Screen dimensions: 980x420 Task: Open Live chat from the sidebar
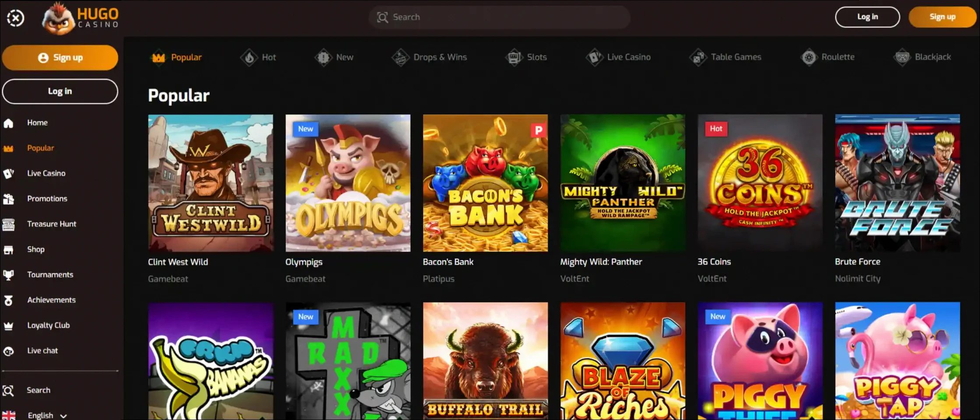(x=42, y=350)
